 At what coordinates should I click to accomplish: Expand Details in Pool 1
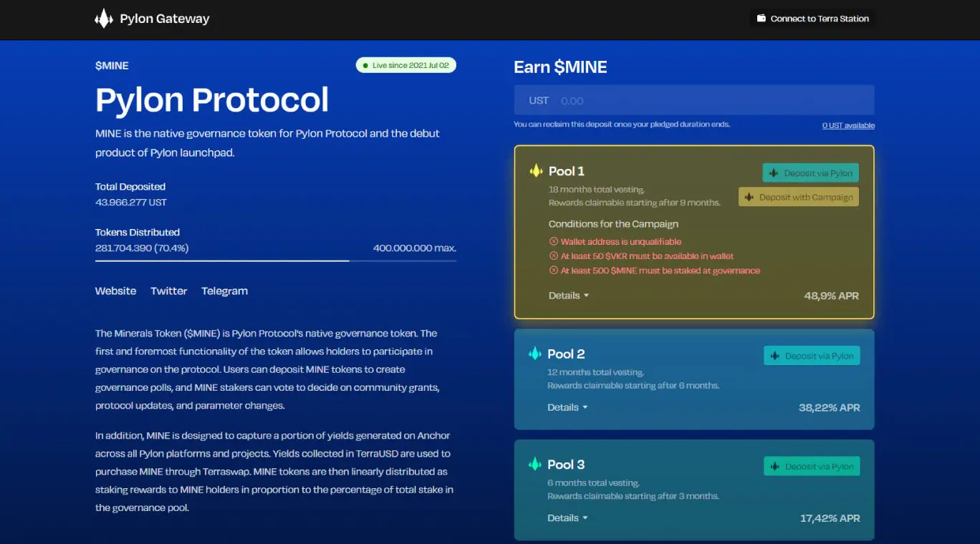[x=569, y=296]
